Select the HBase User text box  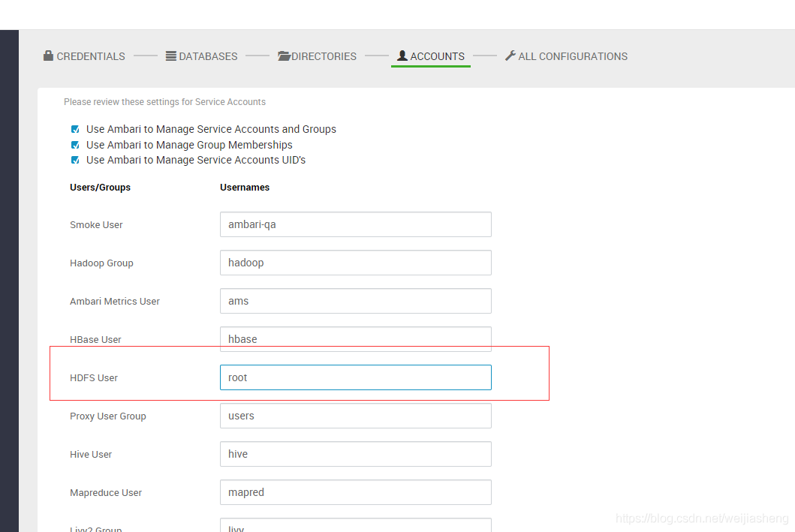coord(355,338)
